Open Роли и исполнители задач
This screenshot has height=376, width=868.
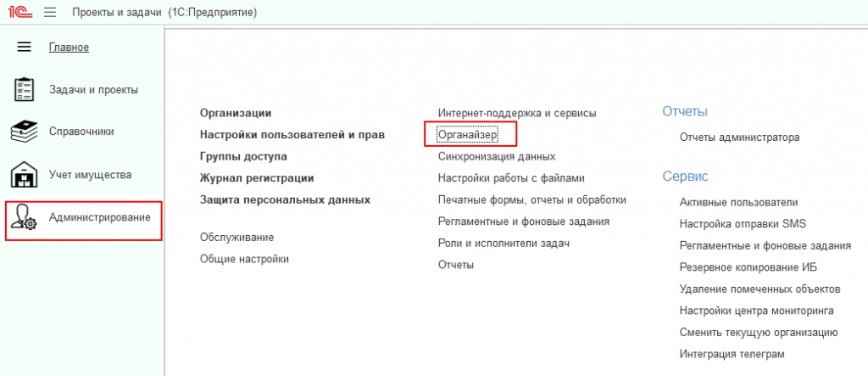[504, 243]
